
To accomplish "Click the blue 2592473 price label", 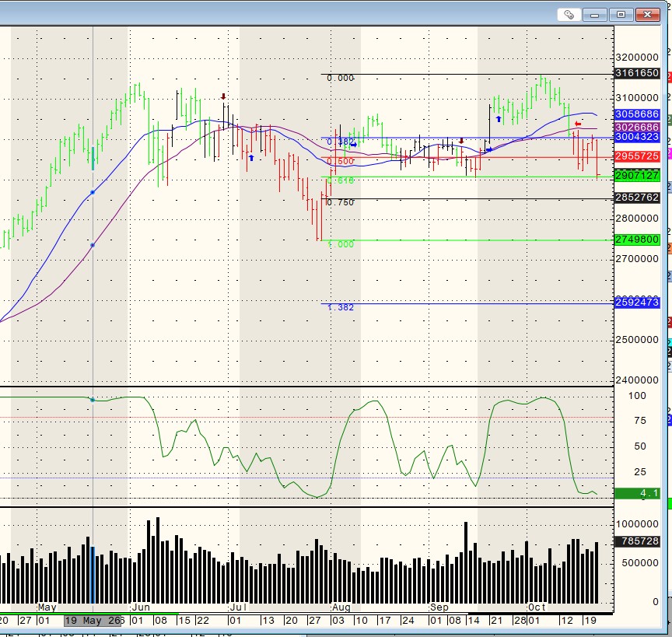I will coord(637,303).
